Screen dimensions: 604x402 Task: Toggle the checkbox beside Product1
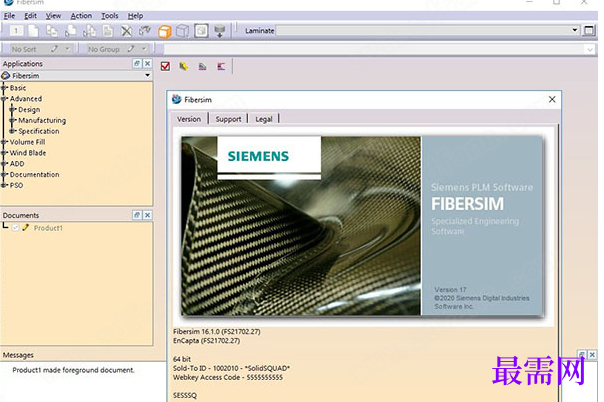coord(15,228)
